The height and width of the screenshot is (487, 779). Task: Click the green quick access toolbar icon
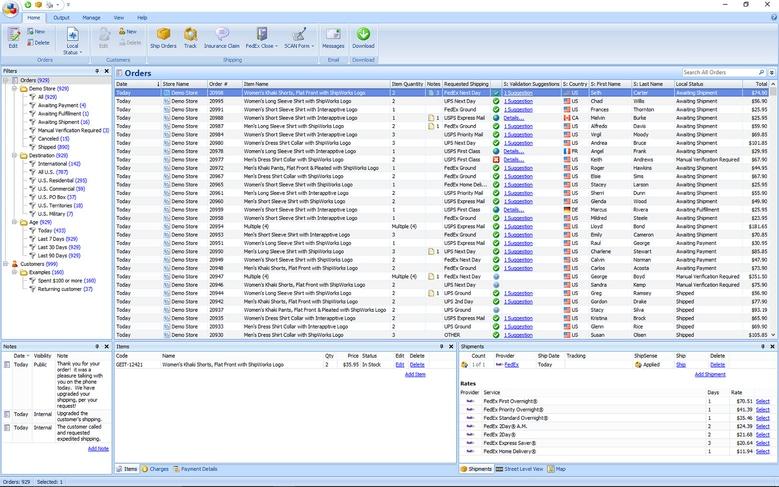(x=28, y=4)
